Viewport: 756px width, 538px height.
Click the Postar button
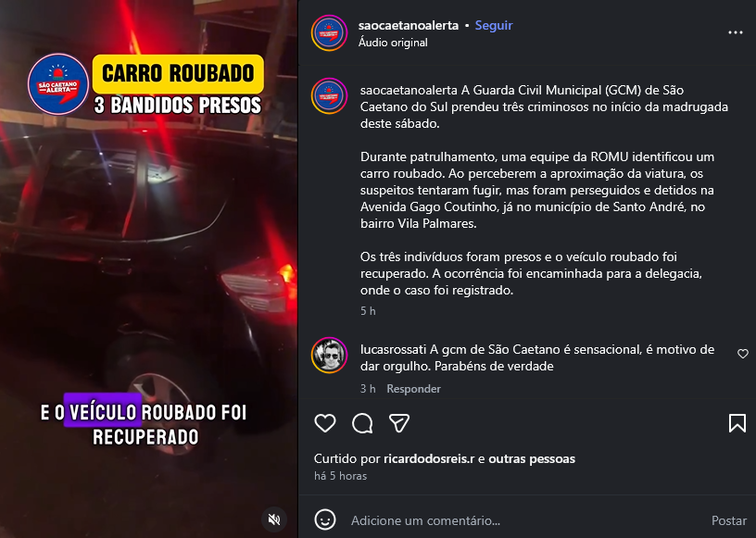coord(729,520)
